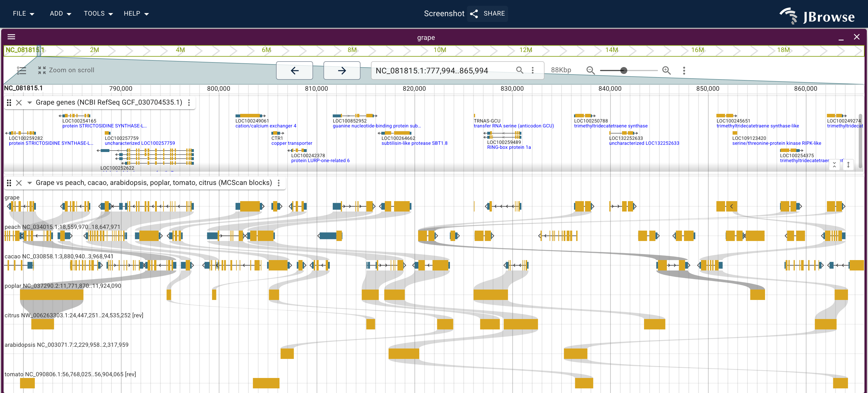868x393 pixels.
Task: Click the citrus NW_006263303.1 row label
Action: click(x=74, y=315)
